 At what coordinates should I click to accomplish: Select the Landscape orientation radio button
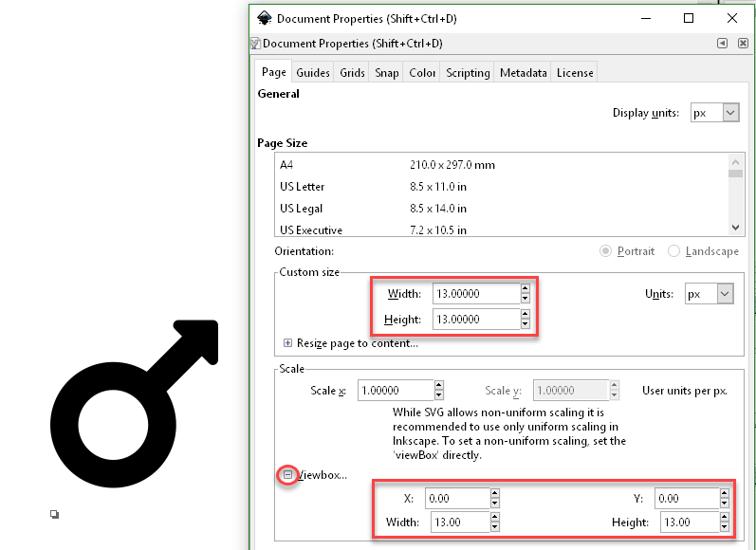[674, 251]
